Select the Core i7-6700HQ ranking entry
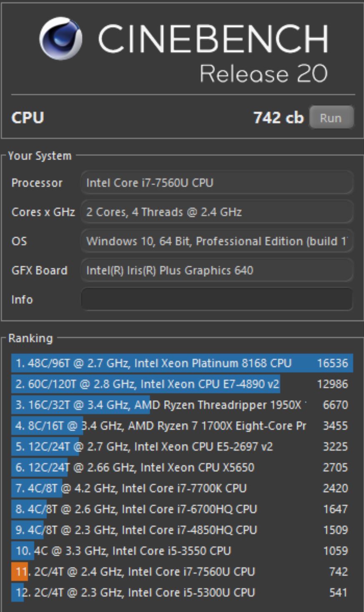 pyautogui.click(x=182, y=509)
